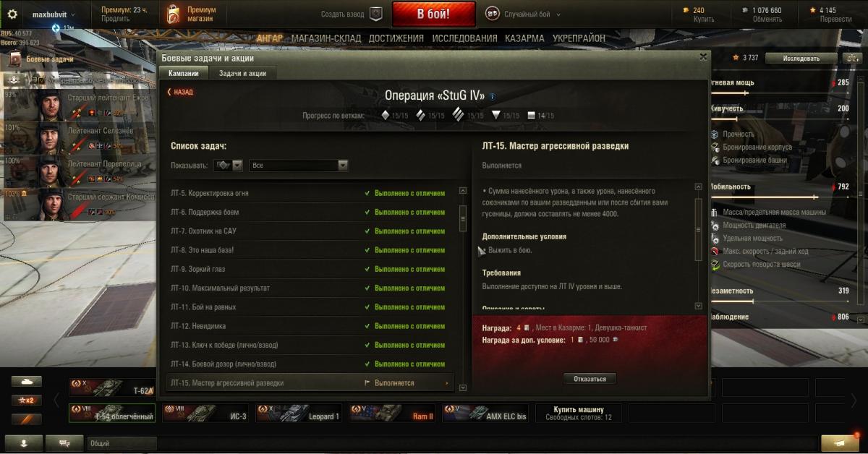Click the notifications icon at bottom right
Viewport: 868px width, 454px height.
click(840, 442)
